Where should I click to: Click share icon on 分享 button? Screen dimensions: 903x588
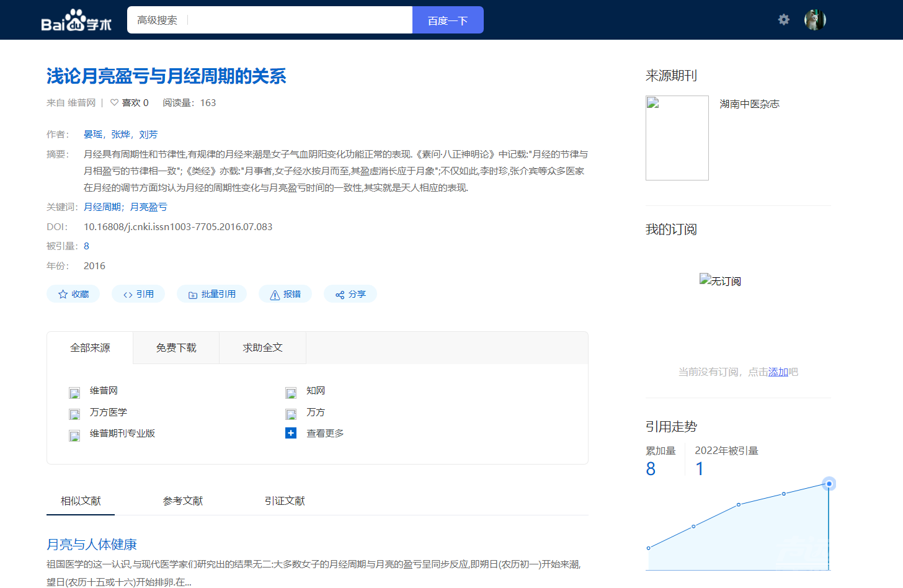pyautogui.click(x=340, y=295)
